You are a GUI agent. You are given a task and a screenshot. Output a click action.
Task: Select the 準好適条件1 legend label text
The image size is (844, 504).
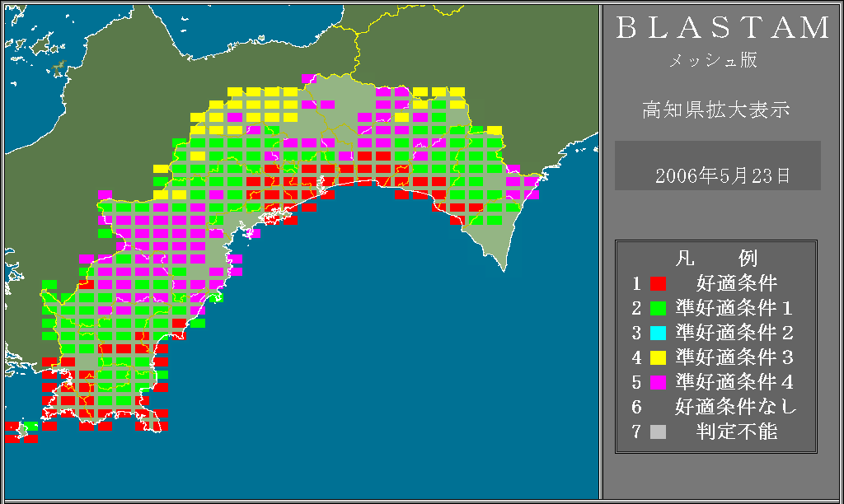coord(734,309)
